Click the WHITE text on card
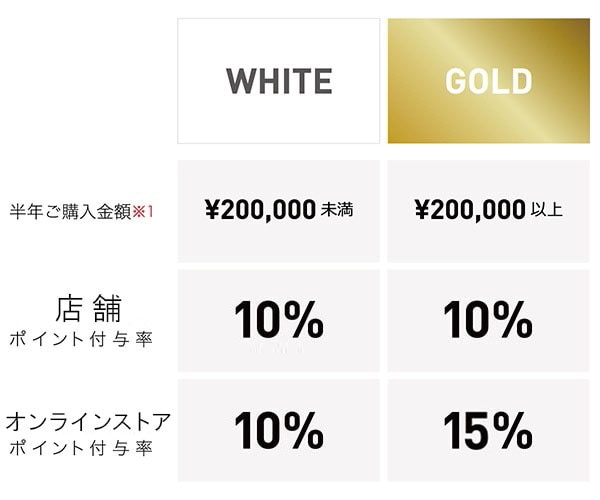This screenshot has width=600, height=500. (x=279, y=81)
